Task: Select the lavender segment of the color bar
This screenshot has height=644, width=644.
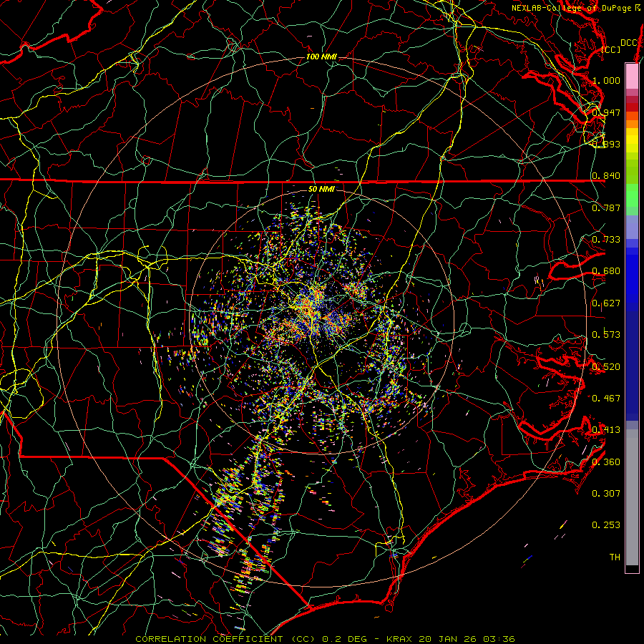Action: [x=632, y=228]
